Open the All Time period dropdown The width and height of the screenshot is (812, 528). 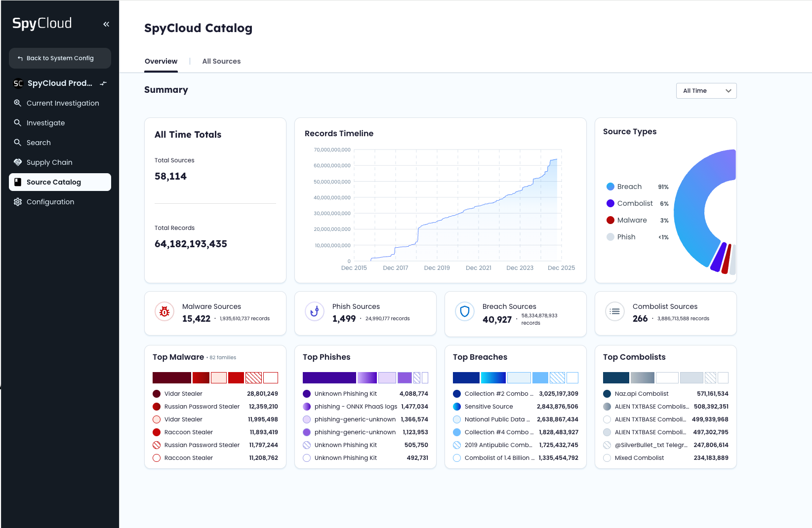click(x=706, y=91)
